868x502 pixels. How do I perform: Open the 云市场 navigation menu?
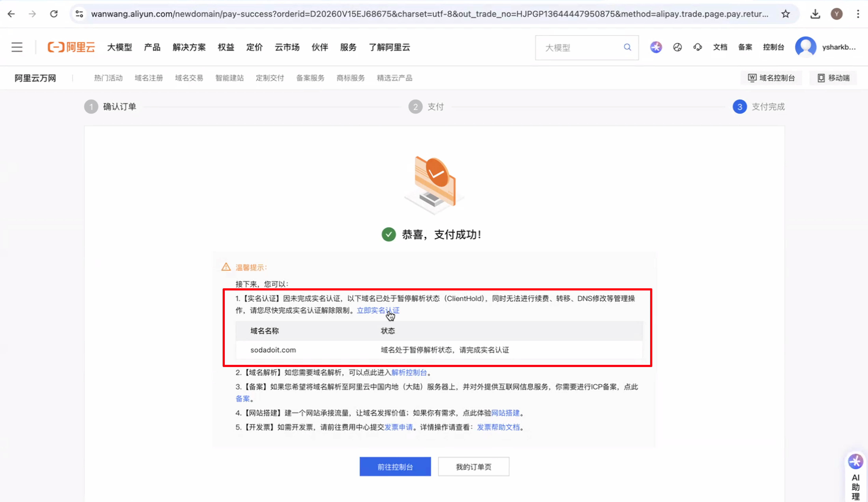click(x=287, y=47)
